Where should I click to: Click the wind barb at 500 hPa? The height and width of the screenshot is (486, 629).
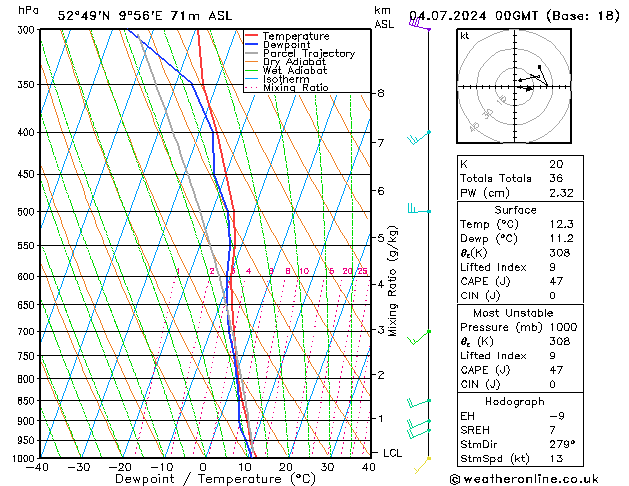(x=419, y=209)
